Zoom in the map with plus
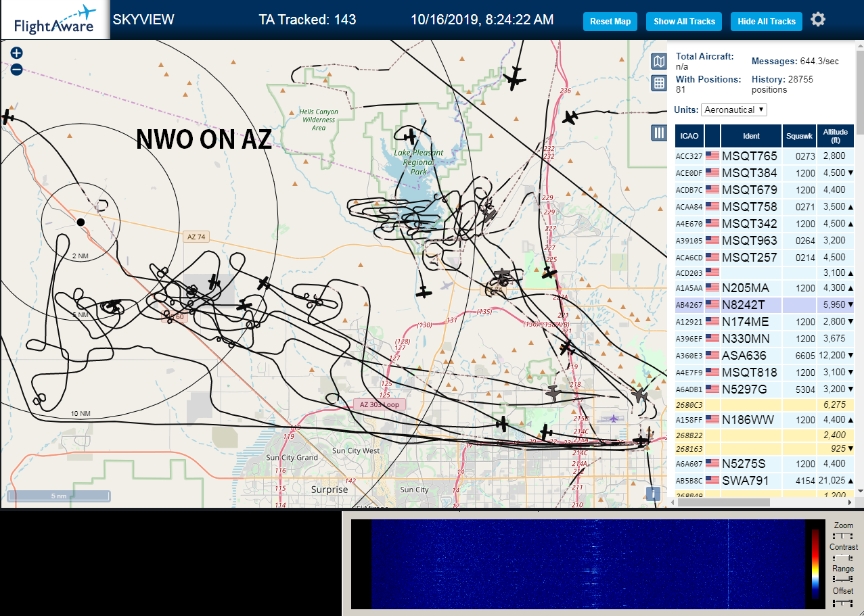Screen dimensions: 864x616 (x=17, y=53)
